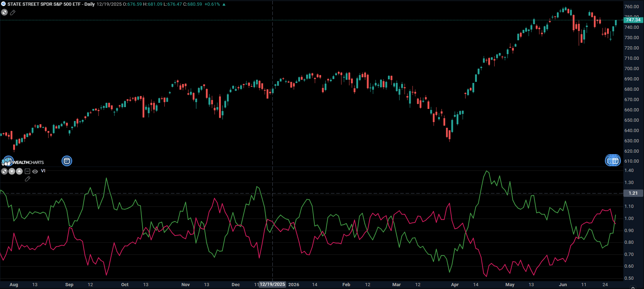Click the 610.00 price axis label

(632, 161)
